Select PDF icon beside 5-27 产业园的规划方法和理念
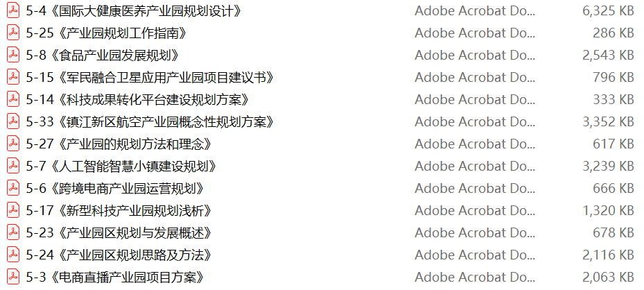This screenshot has height=290, width=644. (13, 144)
